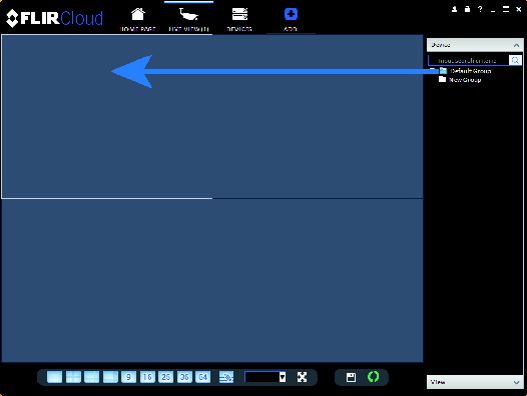
Task: Click the device search input field
Action: [x=468, y=61]
